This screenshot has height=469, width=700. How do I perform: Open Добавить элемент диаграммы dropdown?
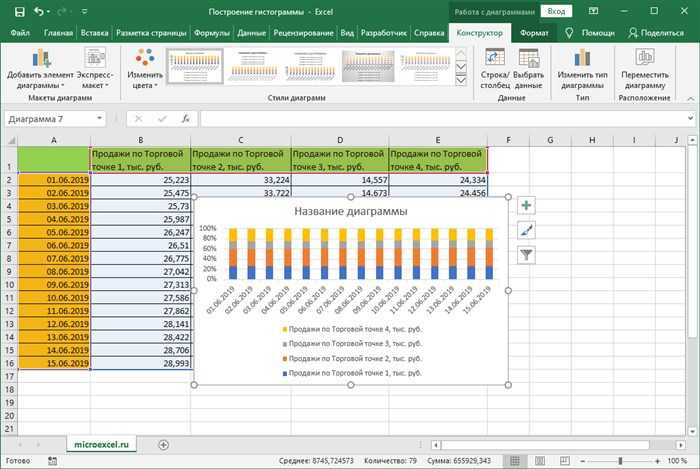point(40,69)
